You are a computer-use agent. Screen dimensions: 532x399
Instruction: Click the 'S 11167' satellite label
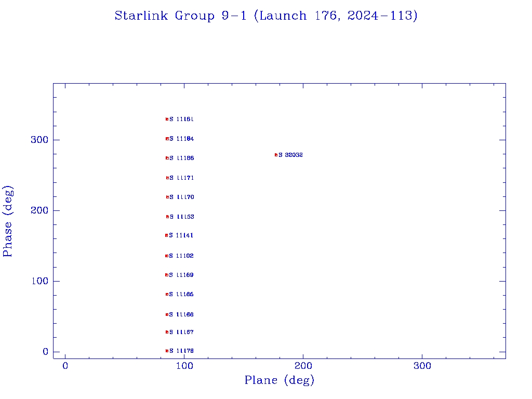[x=181, y=332]
